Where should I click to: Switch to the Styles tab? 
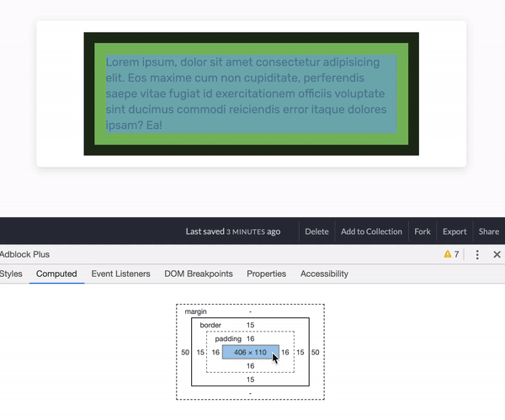click(x=11, y=274)
